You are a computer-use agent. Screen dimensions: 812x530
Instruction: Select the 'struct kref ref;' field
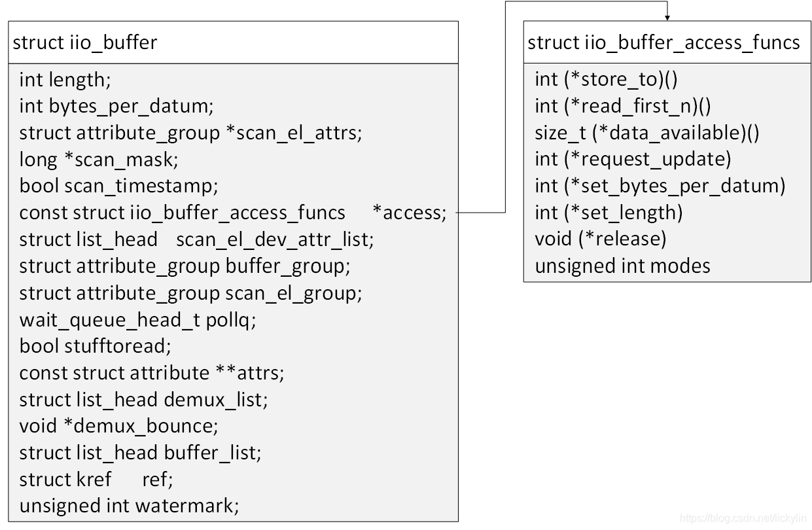pyautogui.click(x=96, y=479)
